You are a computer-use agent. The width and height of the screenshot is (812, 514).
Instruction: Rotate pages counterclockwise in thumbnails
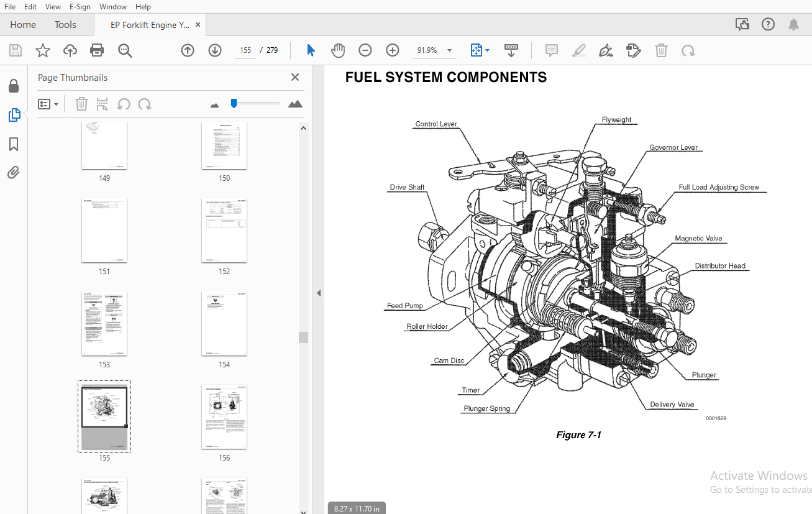(x=124, y=104)
